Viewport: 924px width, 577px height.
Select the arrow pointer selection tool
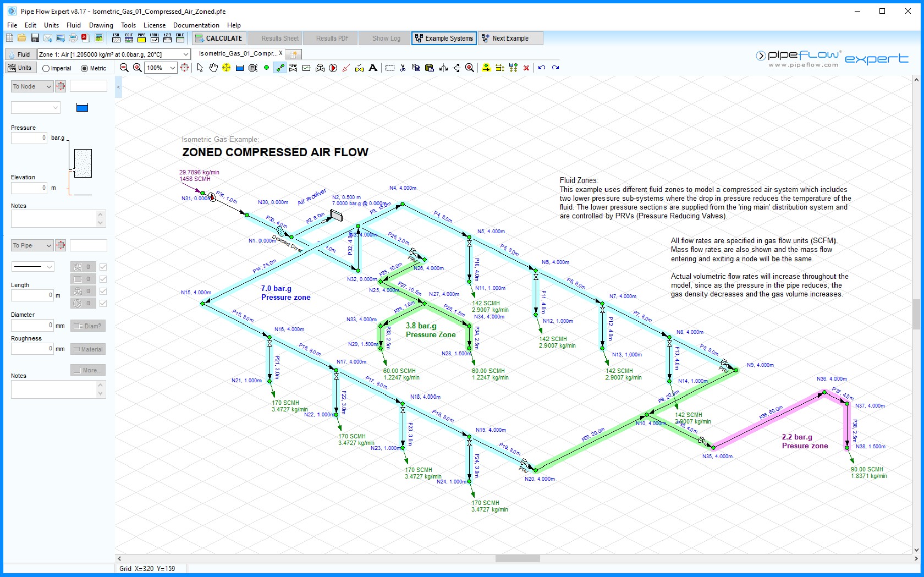coord(200,68)
